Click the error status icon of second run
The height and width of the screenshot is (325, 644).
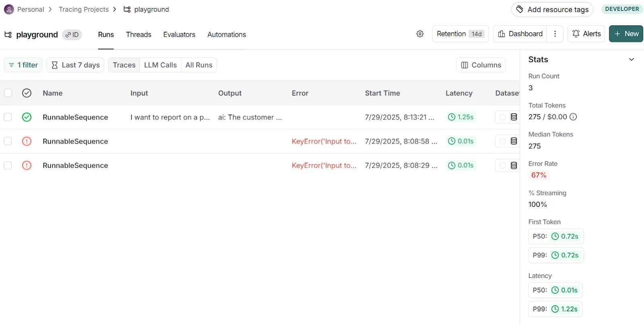pyautogui.click(x=27, y=141)
